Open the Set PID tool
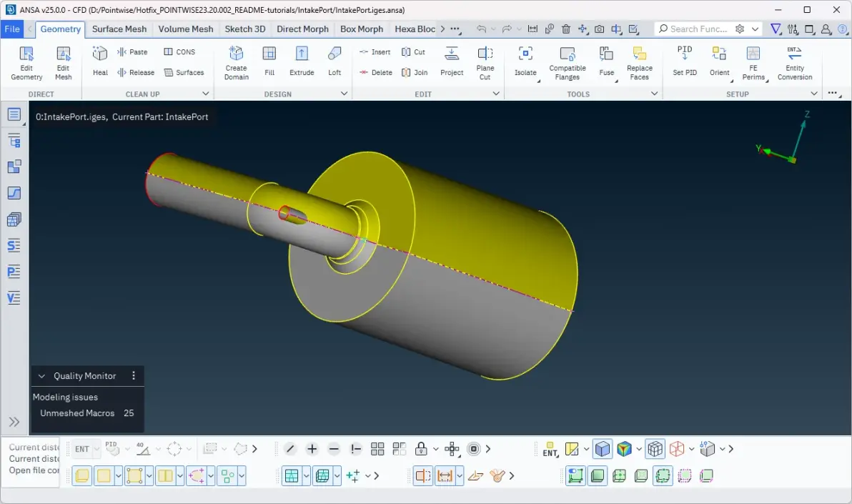The width and height of the screenshot is (852, 504). coord(685,61)
